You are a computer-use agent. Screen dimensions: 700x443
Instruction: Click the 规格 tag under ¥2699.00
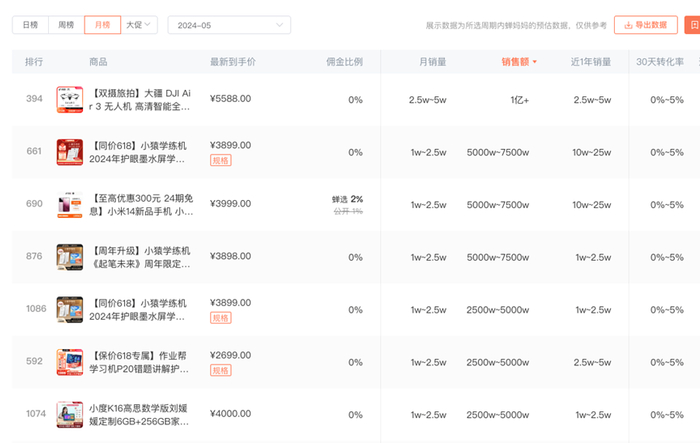(x=220, y=370)
